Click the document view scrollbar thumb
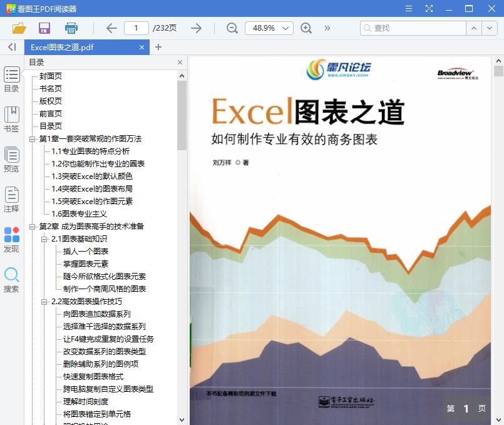 pyautogui.click(x=498, y=71)
